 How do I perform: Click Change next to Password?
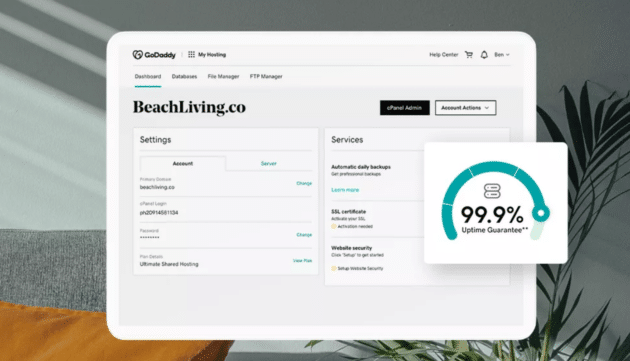pyautogui.click(x=304, y=235)
